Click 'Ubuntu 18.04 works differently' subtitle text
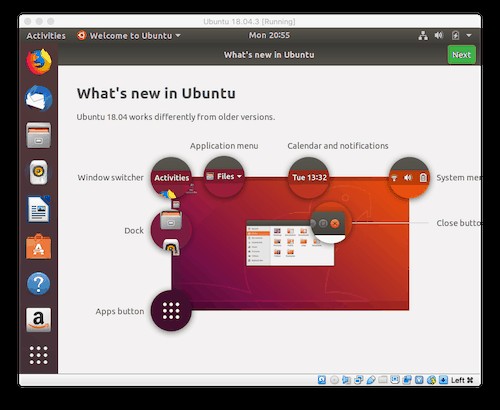Screen dimensions: 500x410 (x=176, y=117)
